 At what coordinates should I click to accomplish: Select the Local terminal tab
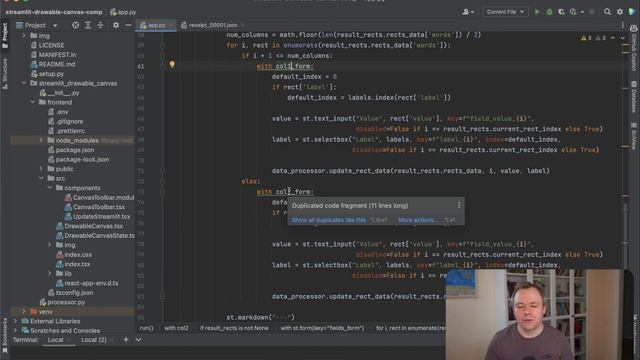pyautogui.click(x=56, y=340)
